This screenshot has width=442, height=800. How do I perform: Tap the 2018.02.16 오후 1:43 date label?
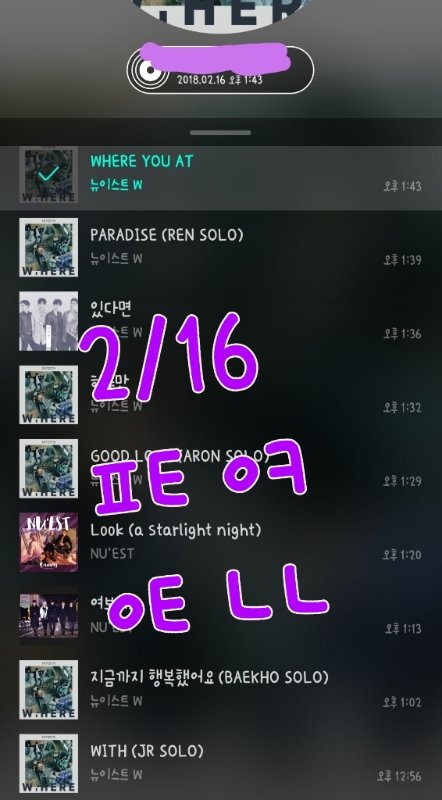click(x=219, y=80)
